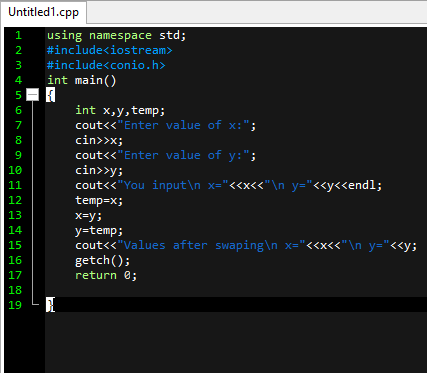Click the 'endl' keyword on line 11
Screen dimensions: 427x373
(x=362, y=185)
